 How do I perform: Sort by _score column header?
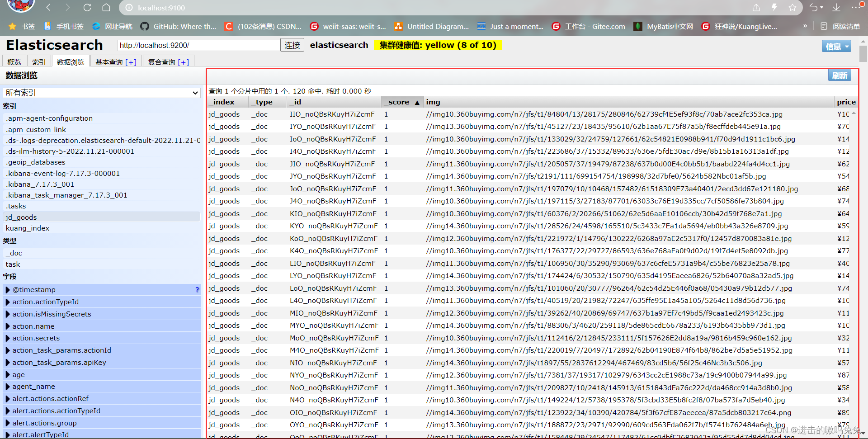pyautogui.click(x=402, y=102)
